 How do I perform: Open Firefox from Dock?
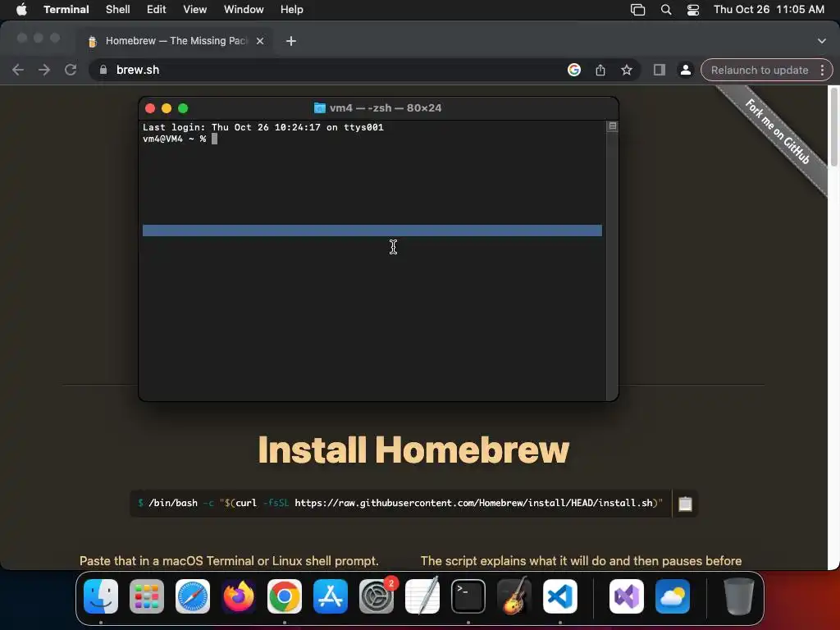click(239, 596)
